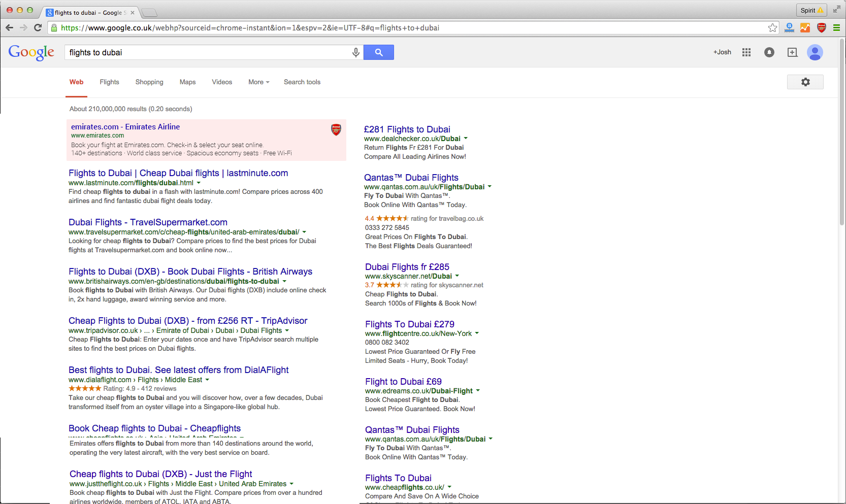The width and height of the screenshot is (846, 504).
Task: Open Flights To Dubai £279 ad
Action: tap(410, 324)
